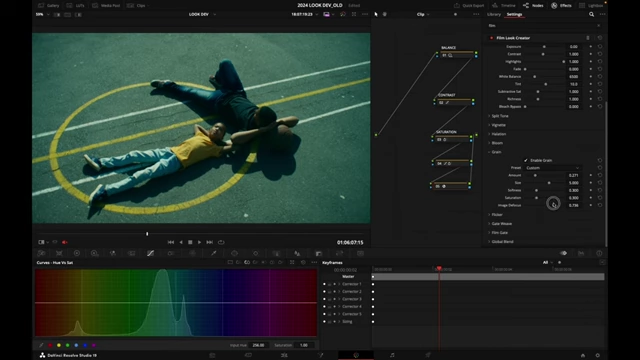The image size is (640, 360).
Task: Open the Lightbox view
Action: click(591, 5)
